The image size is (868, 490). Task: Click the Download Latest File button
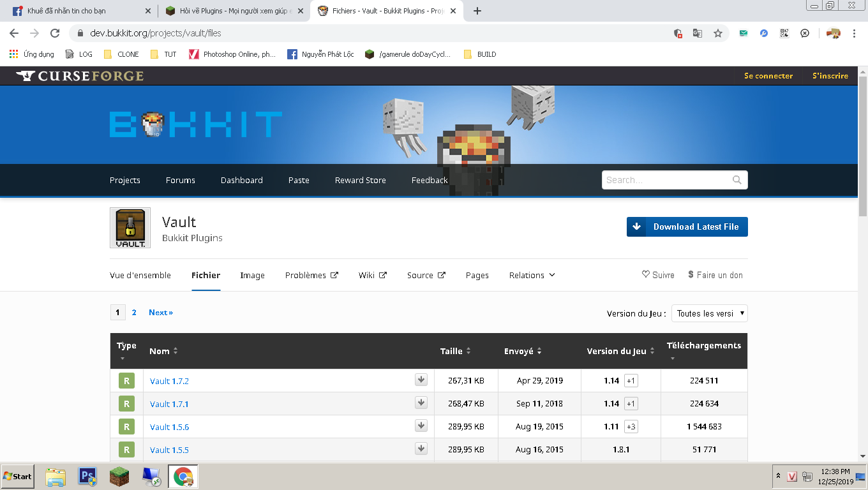687,226
